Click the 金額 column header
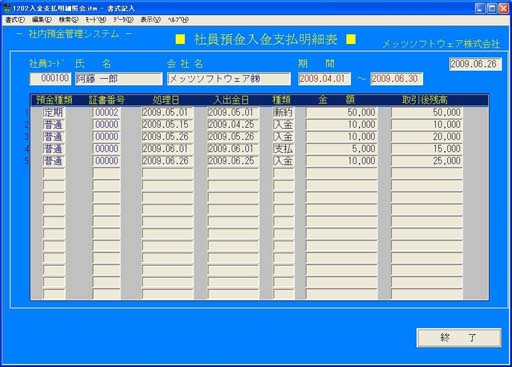 pyautogui.click(x=336, y=100)
